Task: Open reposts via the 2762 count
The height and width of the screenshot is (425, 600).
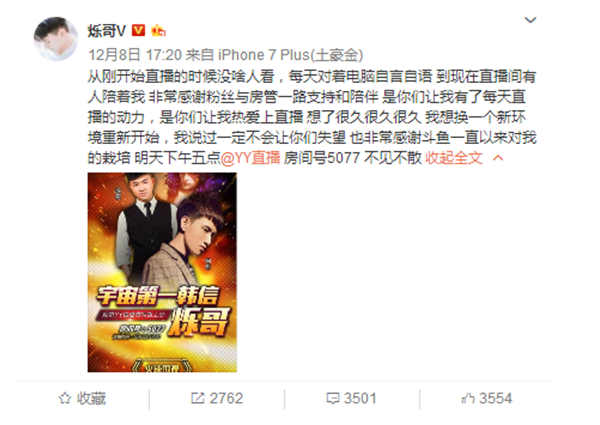Action: click(x=226, y=399)
